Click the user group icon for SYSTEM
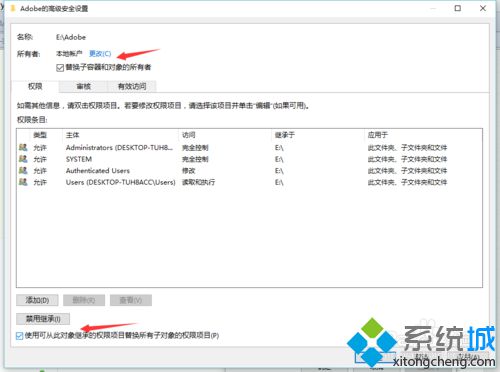 click(23, 159)
